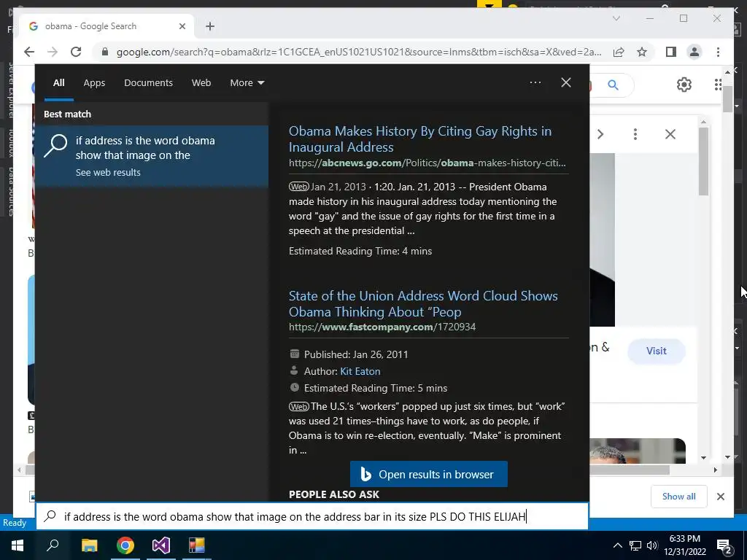Close the 'obama - Google Search' tab

tap(182, 26)
